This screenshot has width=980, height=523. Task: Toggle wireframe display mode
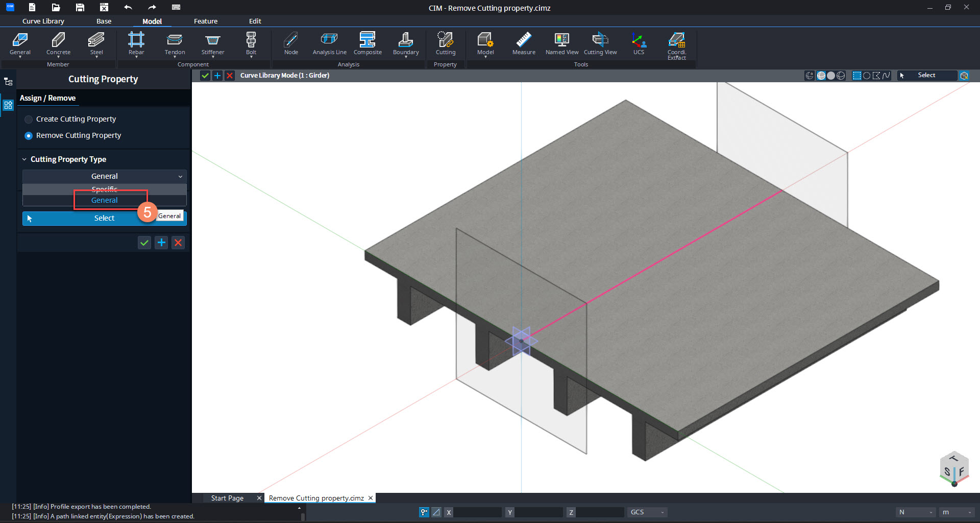tap(841, 76)
